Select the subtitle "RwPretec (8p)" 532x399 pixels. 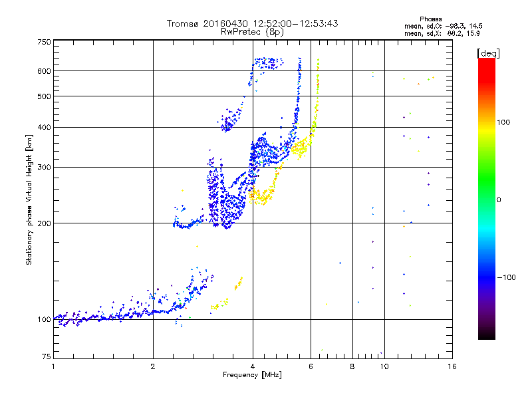(x=252, y=32)
